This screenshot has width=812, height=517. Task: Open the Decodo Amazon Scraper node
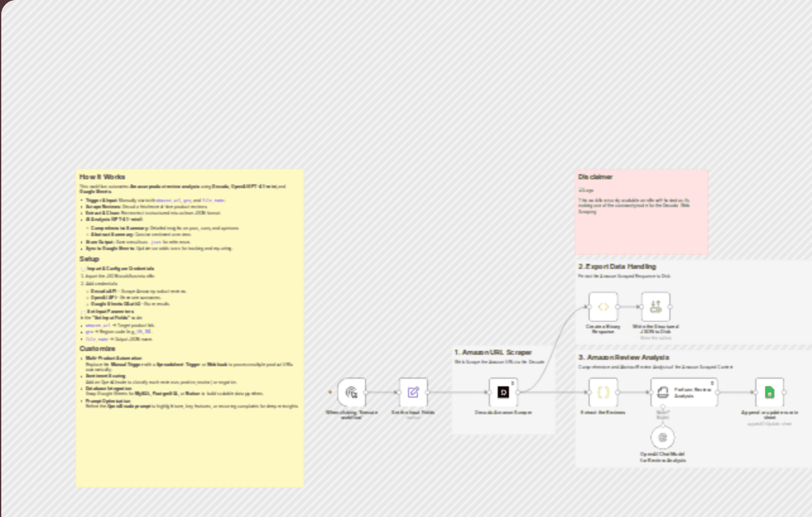(x=503, y=393)
